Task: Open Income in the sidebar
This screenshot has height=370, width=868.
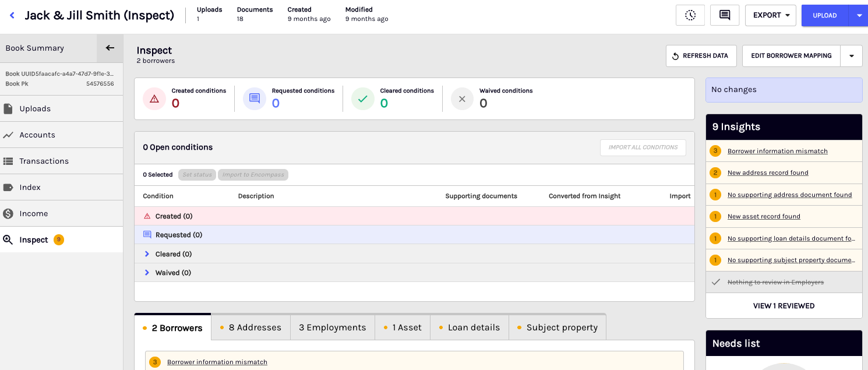Action: 61,214
